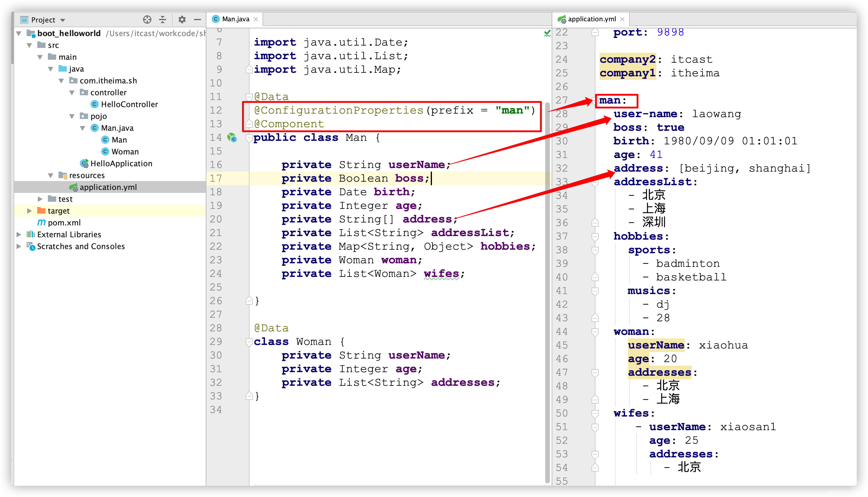
Task: Toggle fold marker at class Man line 14
Action: (249, 138)
